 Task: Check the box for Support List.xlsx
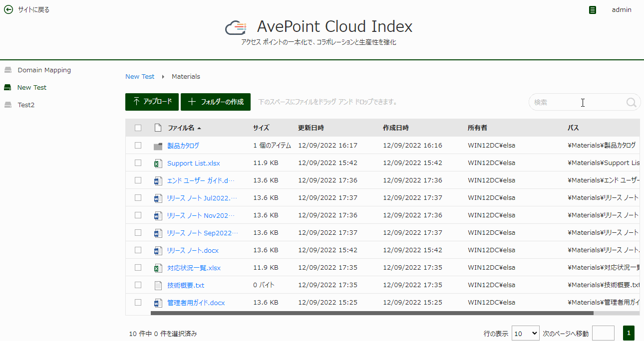click(x=138, y=163)
